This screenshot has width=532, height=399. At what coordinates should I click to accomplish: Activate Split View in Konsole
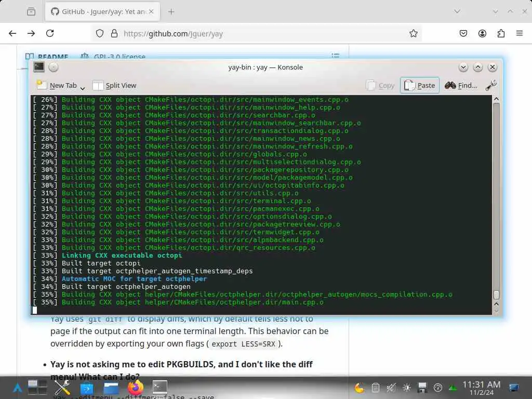click(114, 86)
